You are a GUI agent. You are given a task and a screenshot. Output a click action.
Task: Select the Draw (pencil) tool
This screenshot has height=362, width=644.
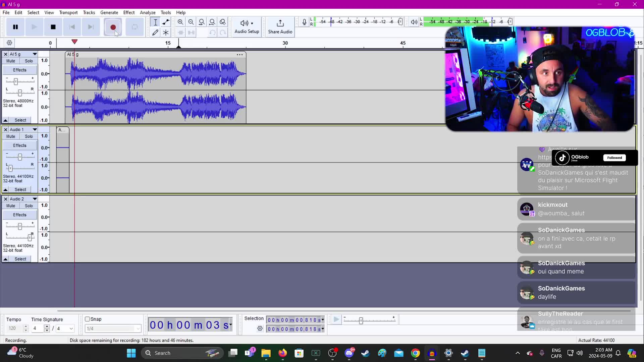coord(155,33)
